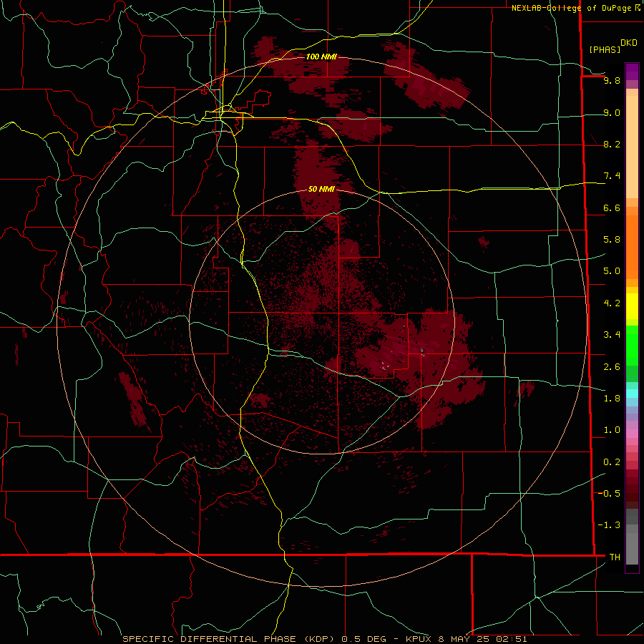Click the purple top swatch of the color bar
Image resolution: width=644 pixels, height=644 pixels.
click(632, 72)
